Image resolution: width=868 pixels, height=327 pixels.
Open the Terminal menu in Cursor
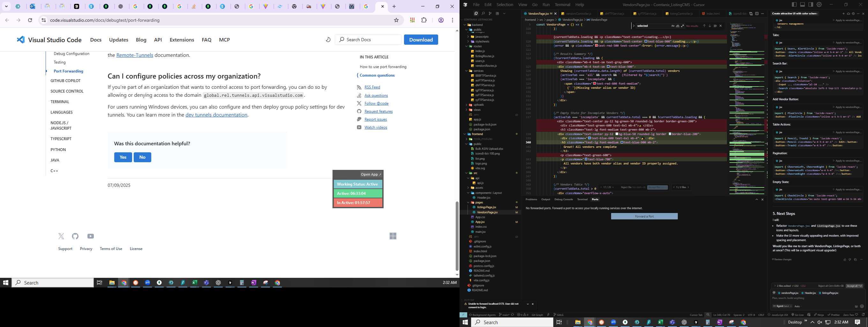coord(563,5)
